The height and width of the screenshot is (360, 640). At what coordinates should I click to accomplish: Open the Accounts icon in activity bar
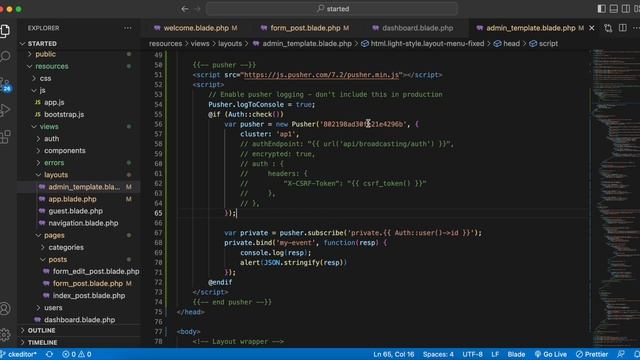coord(5,309)
